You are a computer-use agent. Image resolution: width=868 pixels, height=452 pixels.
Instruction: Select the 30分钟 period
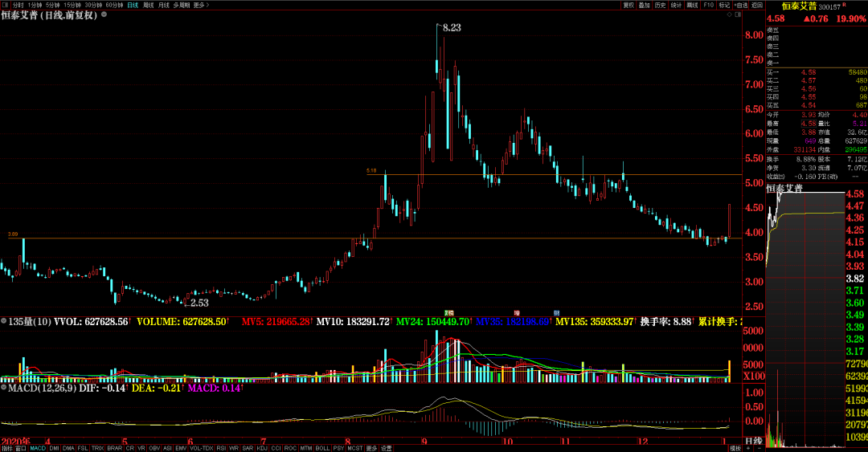(93, 5)
